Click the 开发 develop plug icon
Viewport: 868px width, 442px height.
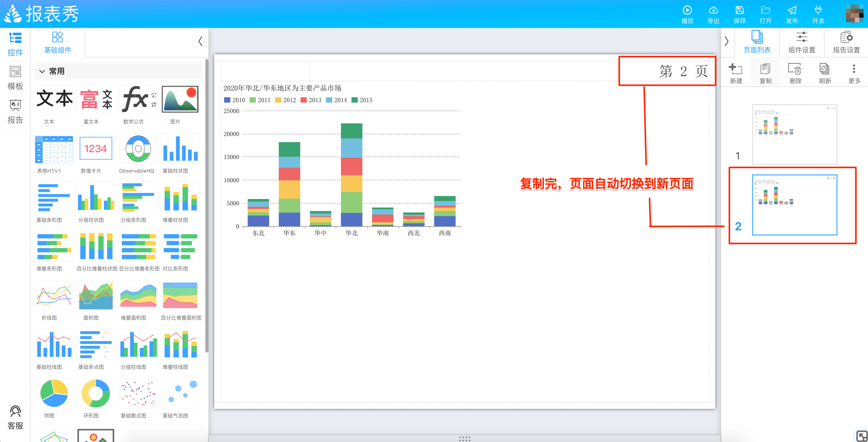point(818,10)
